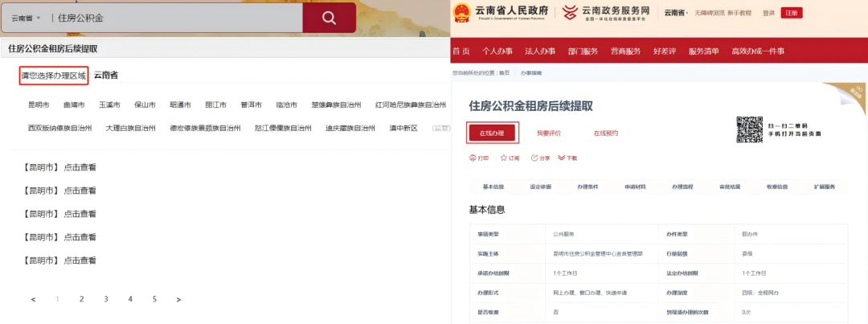Select 曲靖市 region
The width and height of the screenshot is (868, 324).
(74, 105)
